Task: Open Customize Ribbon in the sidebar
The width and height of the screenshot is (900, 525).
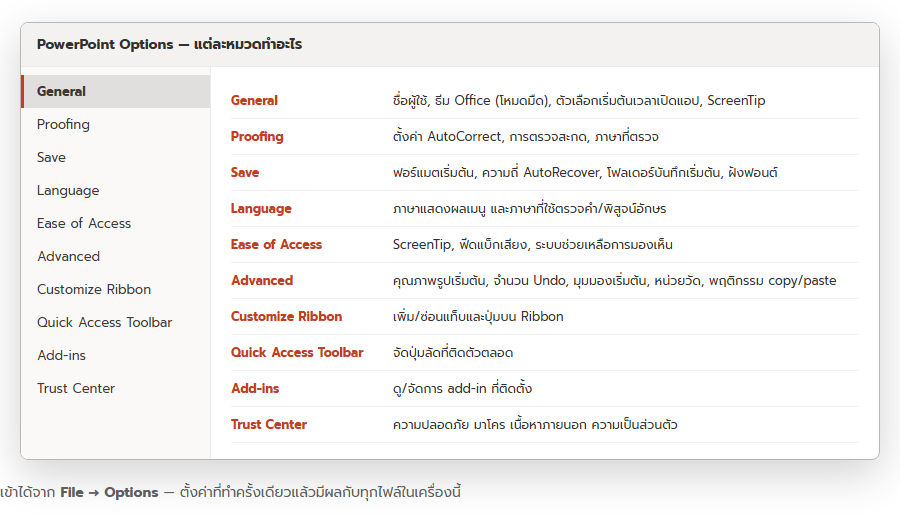Action: (x=116, y=289)
